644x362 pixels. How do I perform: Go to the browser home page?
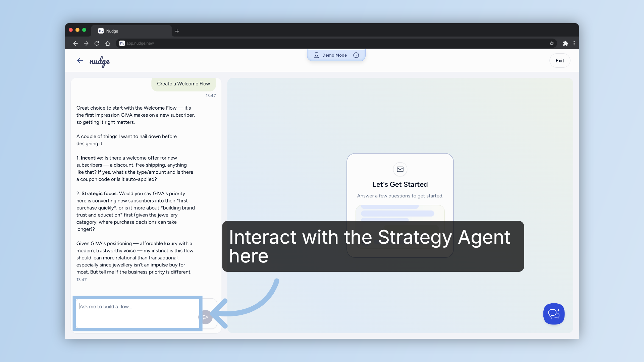point(108,43)
